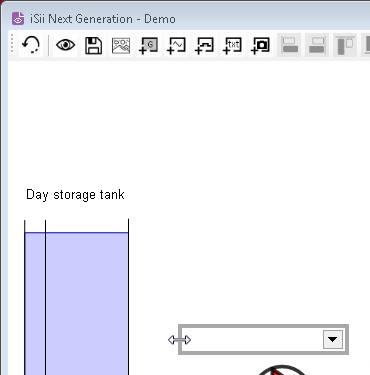Open the combo box dropdown arrow
Image resolution: width=370 pixels, height=375 pixels.
[x=333, y=339]
